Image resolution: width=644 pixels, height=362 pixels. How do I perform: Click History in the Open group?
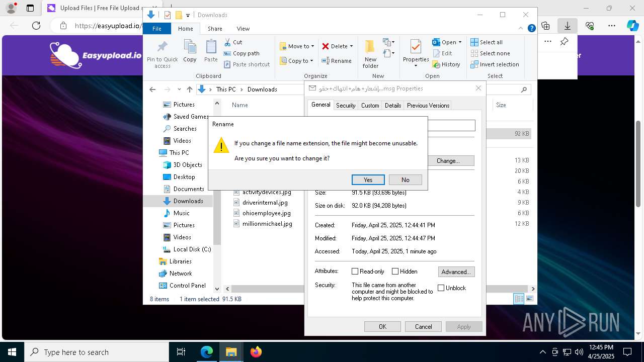pos(446,64)
